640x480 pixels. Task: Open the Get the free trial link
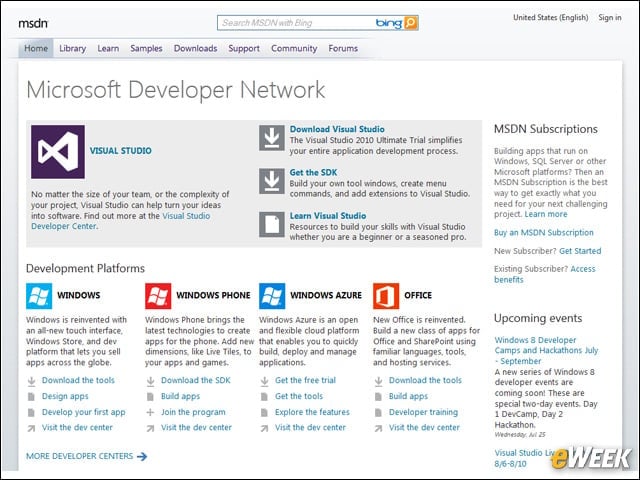[x=305, y=380]
